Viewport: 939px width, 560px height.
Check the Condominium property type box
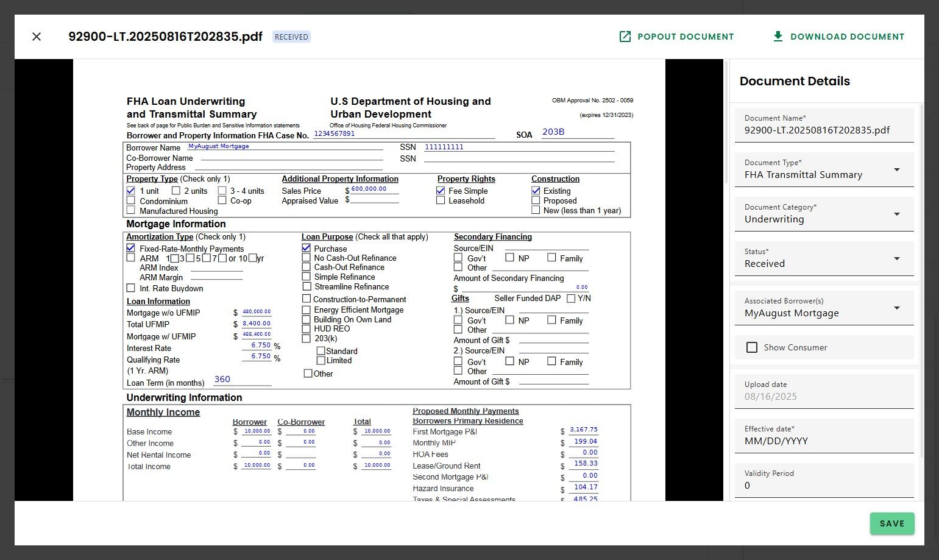coord(130,200)
